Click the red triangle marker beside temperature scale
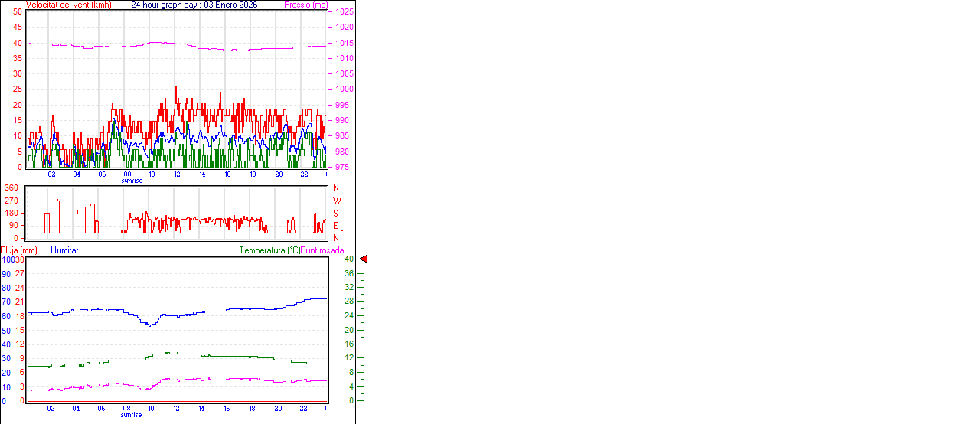The image size is (980, 424). [364, 259]
